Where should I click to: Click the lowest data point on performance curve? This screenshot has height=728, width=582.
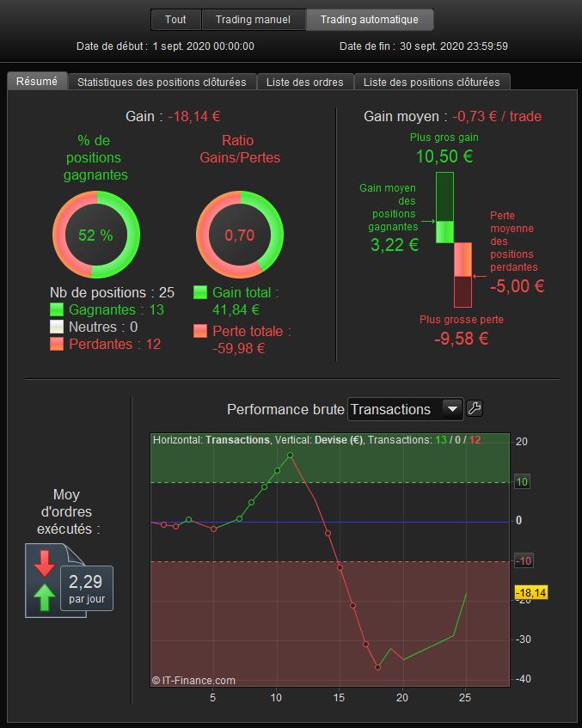pos(377,667)
